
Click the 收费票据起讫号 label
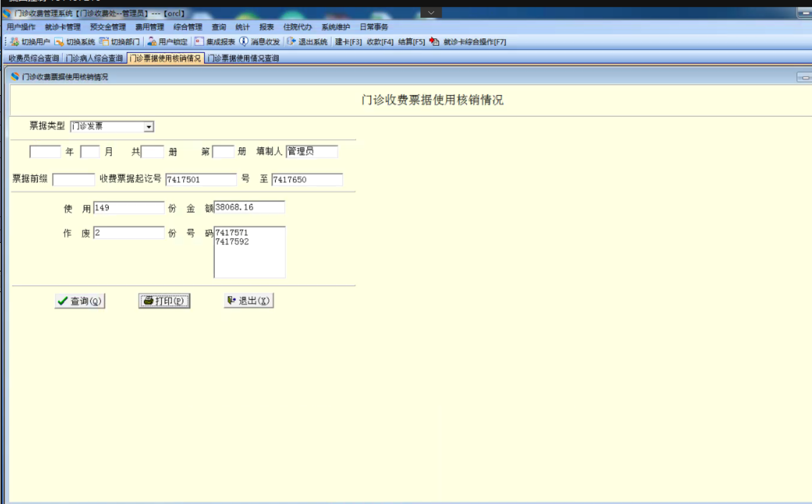coord(130,179)
